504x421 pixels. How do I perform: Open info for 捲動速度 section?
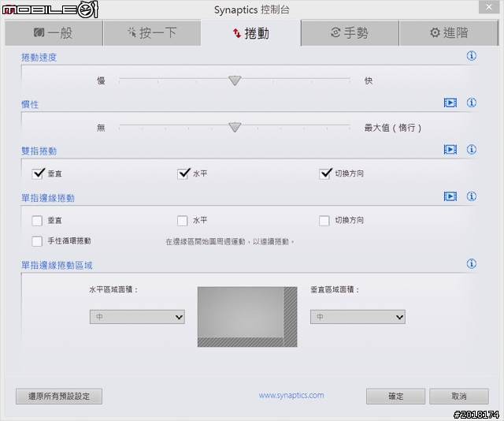click(x=471, y=56)
